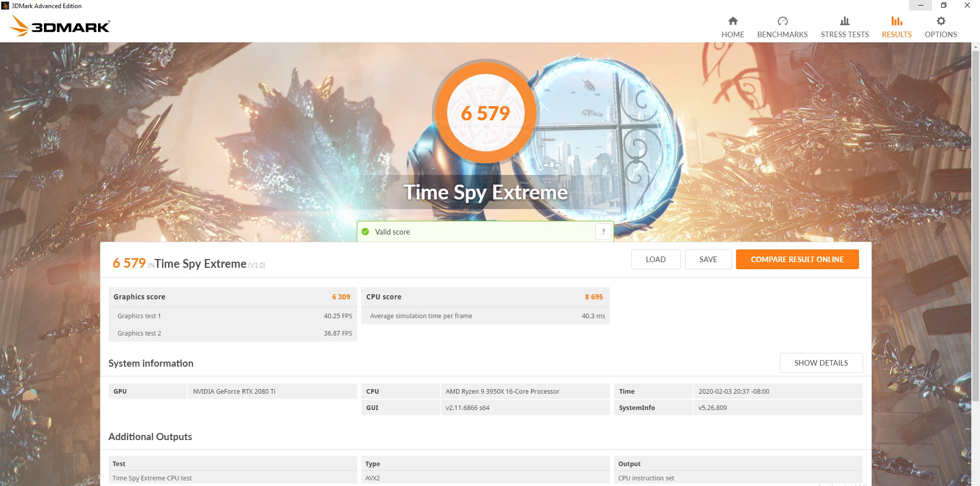The image size is (980, 486).
Task: Click the stress tests bar chart icon
Action: click(x=845, y=21)
